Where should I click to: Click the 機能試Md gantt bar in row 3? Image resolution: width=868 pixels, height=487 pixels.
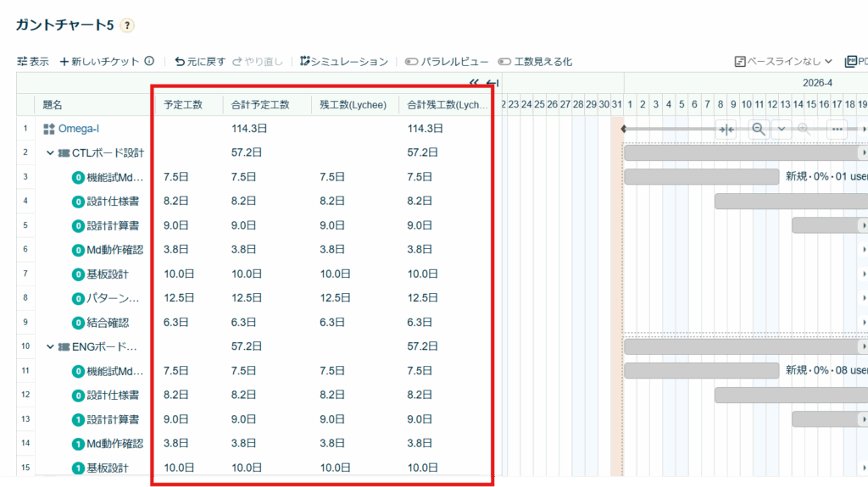(x=700, y=177)
